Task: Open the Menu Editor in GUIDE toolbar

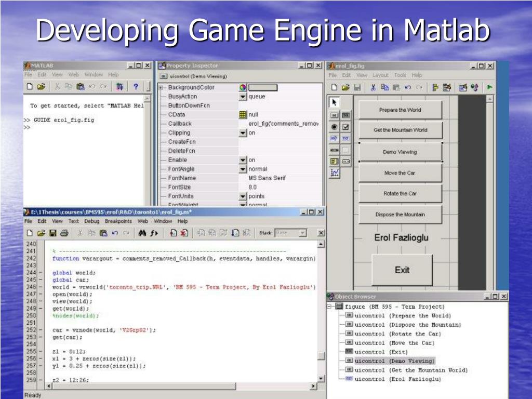Action: [447, 87]
